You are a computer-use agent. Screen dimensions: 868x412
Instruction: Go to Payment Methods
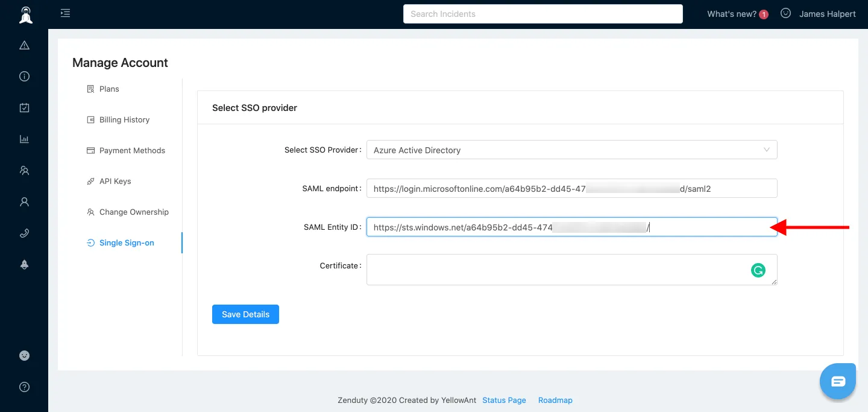[x=132, y=150]
